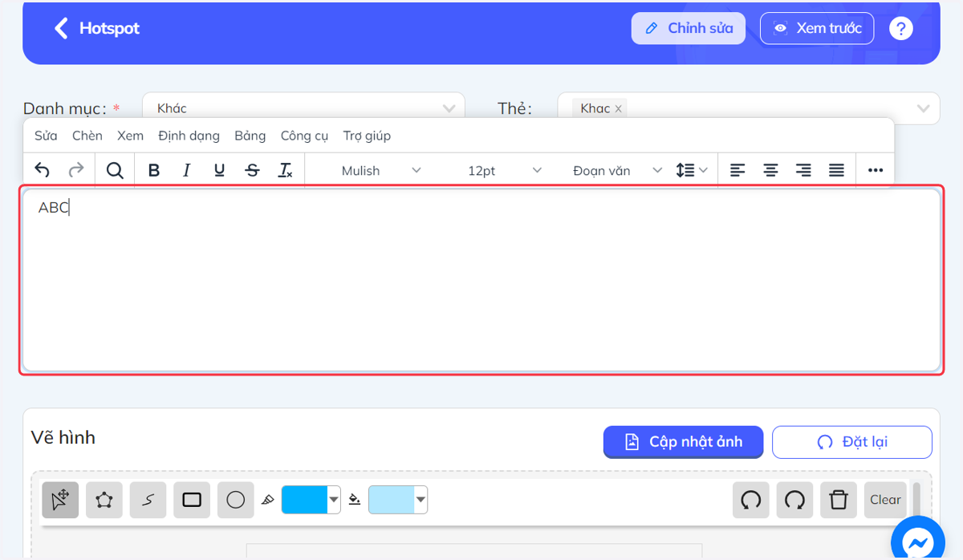The height and width of the screenshot is (560, 963).
Task: Open the Xem menu
Action: (x=130, y=136)
